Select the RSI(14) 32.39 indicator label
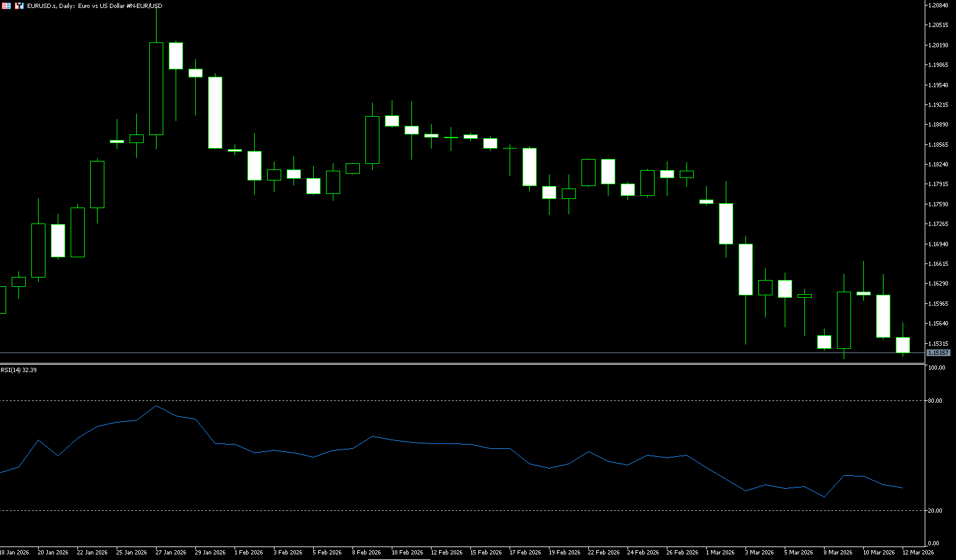This screenshot has width=956, height=560. pyautogui.click(x=18, y=370)
